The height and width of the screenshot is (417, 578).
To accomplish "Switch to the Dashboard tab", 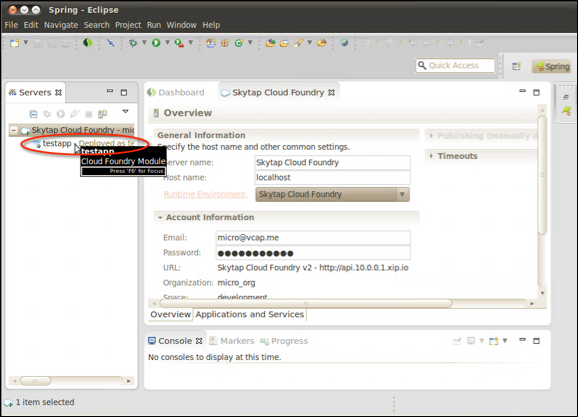I will click(x=176, y=93).
